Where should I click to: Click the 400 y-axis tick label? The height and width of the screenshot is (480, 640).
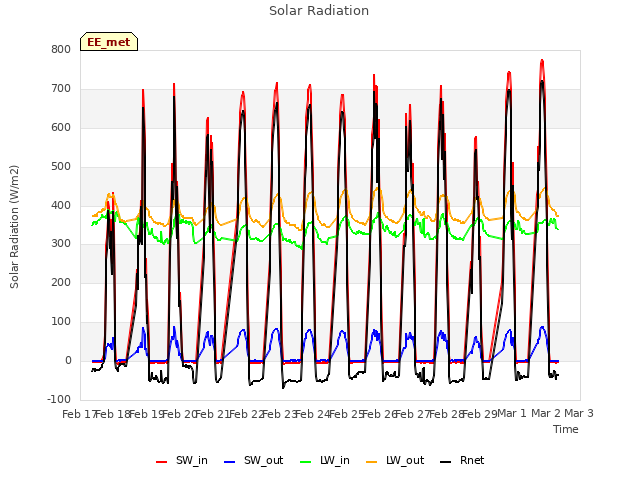pyautogui.click(x=61, y=205)
